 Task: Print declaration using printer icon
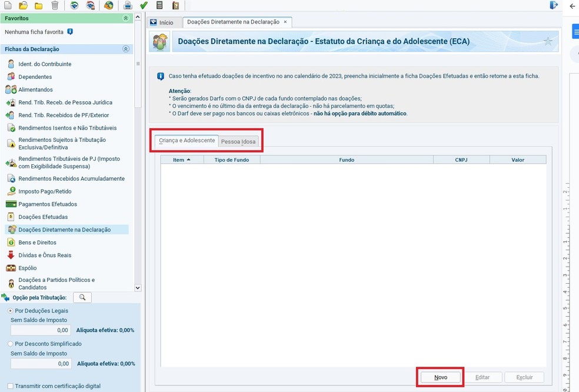point(128,5)
